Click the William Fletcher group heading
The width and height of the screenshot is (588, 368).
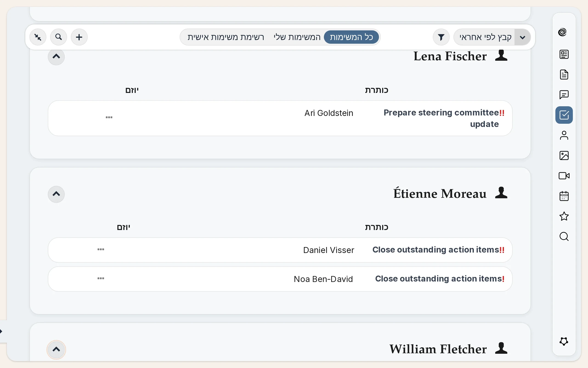(438, 349)
